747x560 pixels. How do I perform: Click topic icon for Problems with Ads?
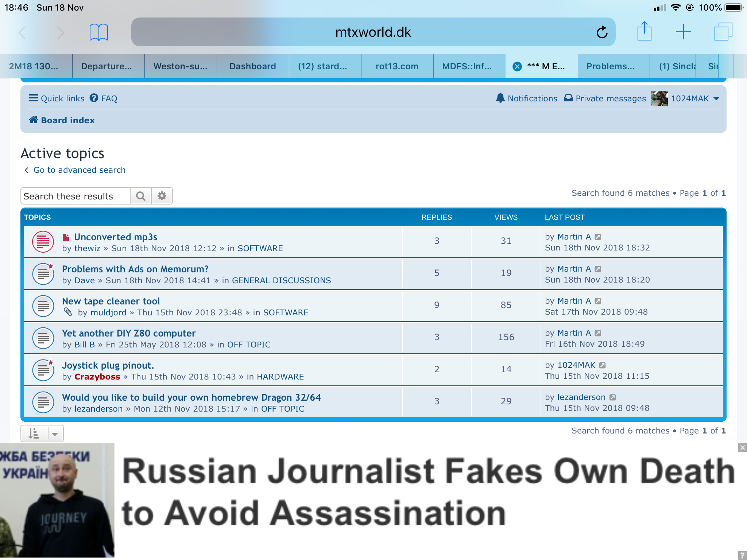coord(43,274)
